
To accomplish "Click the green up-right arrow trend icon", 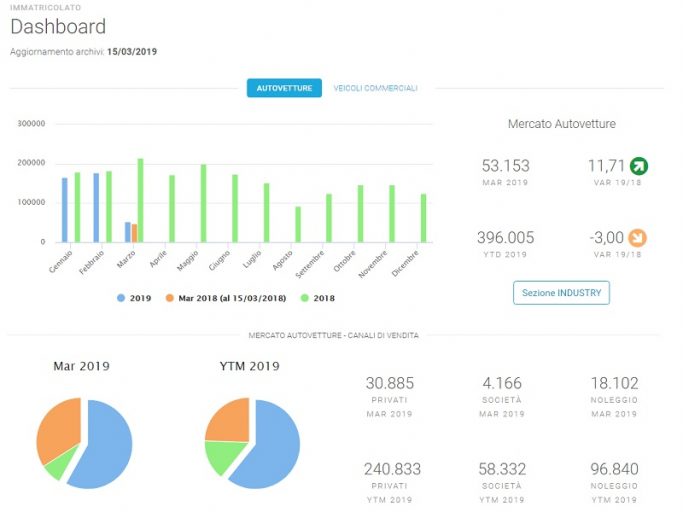I will [x=639, y=166].
